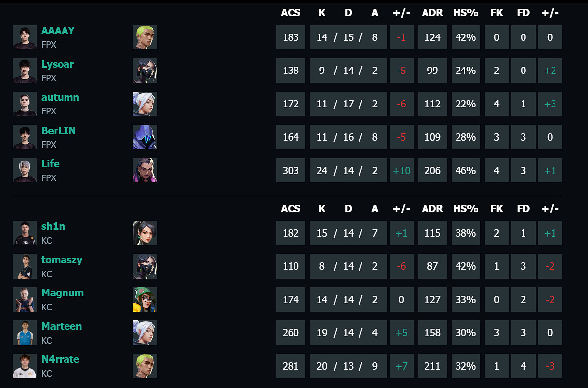Click sh1n's Sage agent icon
The height and width of the screenshot is (388, 588).
[145, 233]
